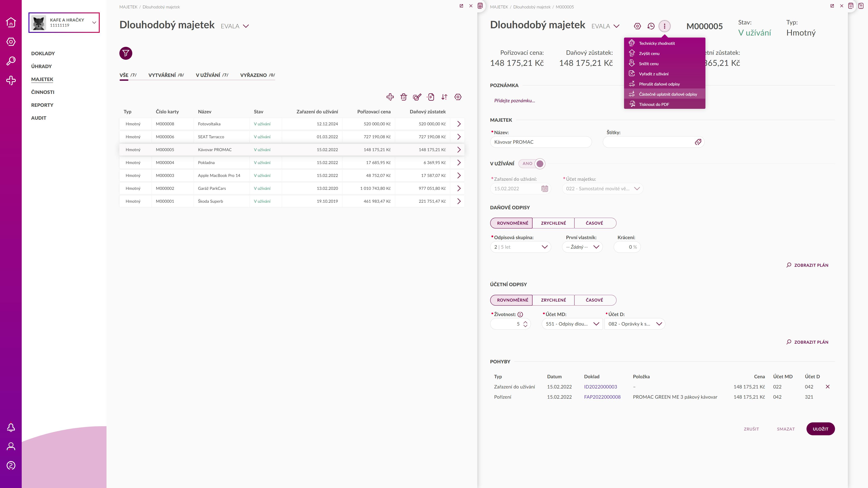Viewport: 868px width, 488px height.
Task: Expand EVALA dropdown in list panel
Action: coord(235,26)
